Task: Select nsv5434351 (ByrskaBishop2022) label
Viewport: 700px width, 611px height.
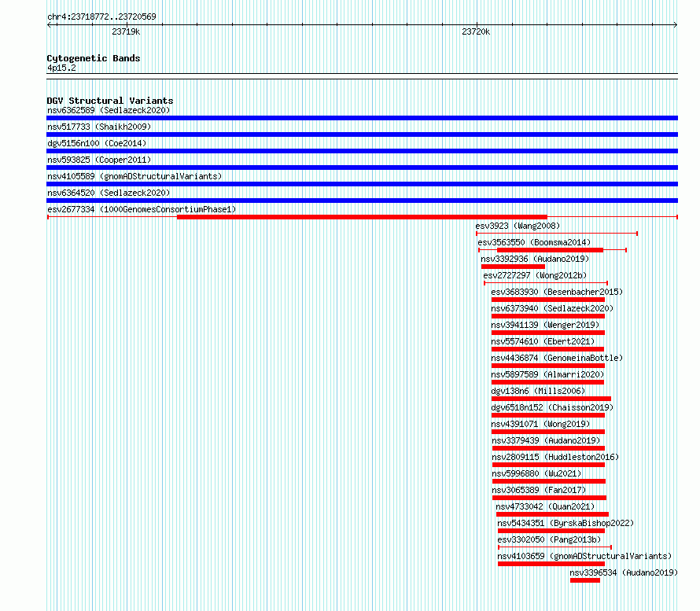Action: pos(566,523)
